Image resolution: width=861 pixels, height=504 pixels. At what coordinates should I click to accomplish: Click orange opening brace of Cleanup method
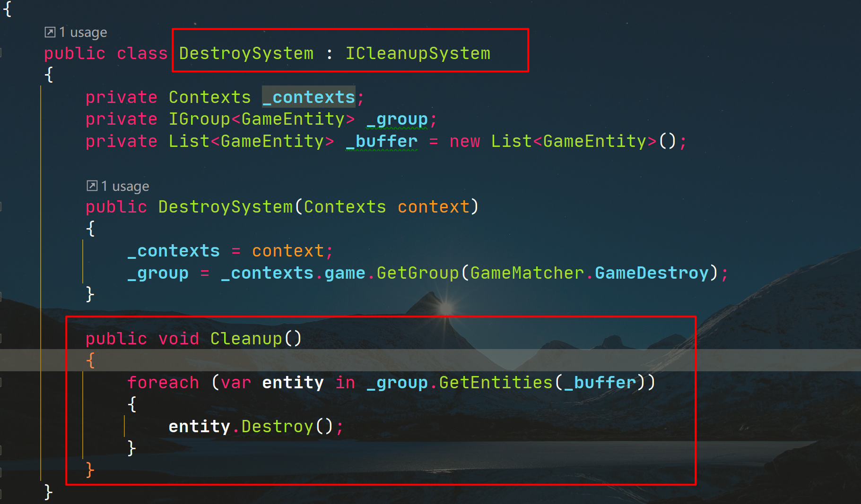pos(90,360)
